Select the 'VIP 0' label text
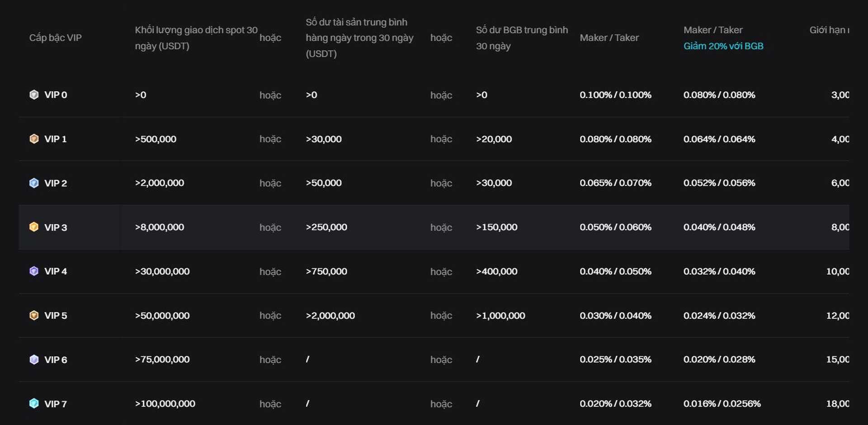 [56, 95]
